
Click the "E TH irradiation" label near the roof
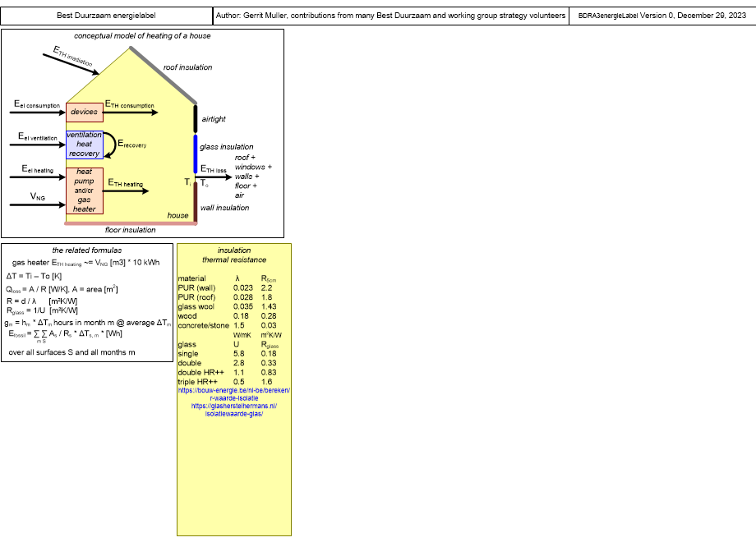(x=72, y=57)
